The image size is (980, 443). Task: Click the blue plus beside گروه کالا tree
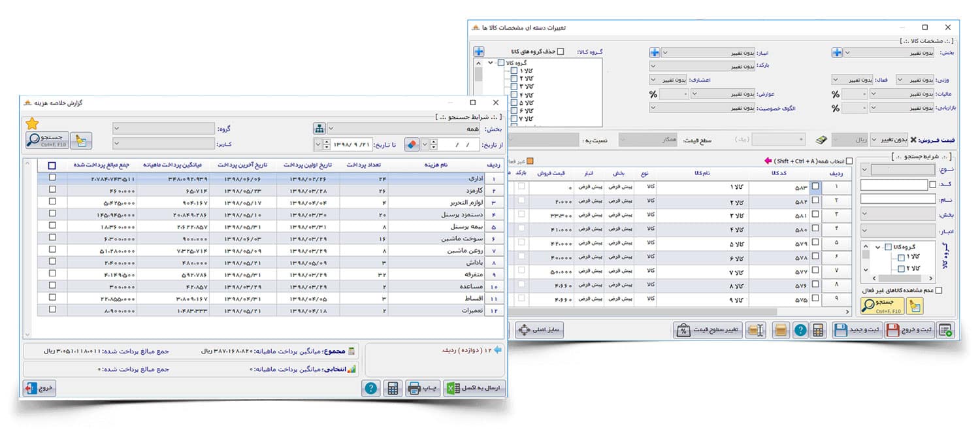[x=479, y=52]
